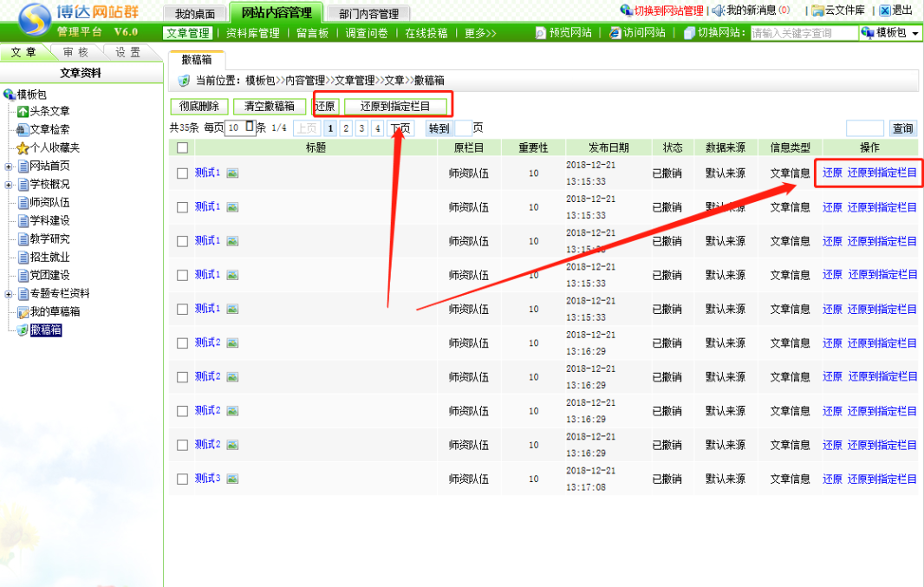Viewport: 924px width, 587px height.
Task: Click the 退出 logout icon
Action: click(x=885, y=10)
